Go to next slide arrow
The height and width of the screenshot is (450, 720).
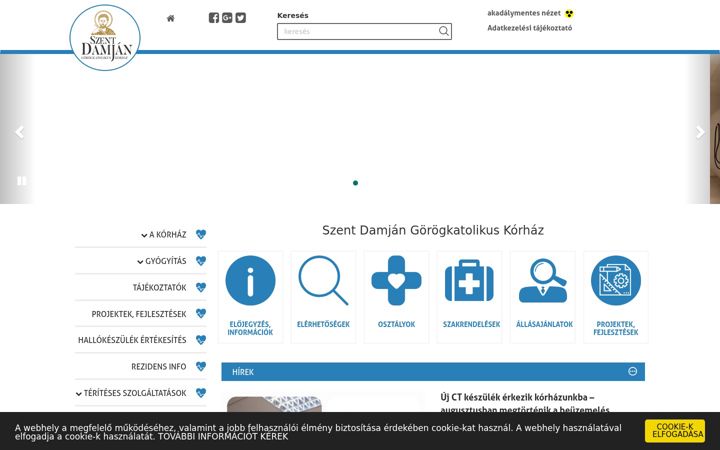click(x=700, y=132)
